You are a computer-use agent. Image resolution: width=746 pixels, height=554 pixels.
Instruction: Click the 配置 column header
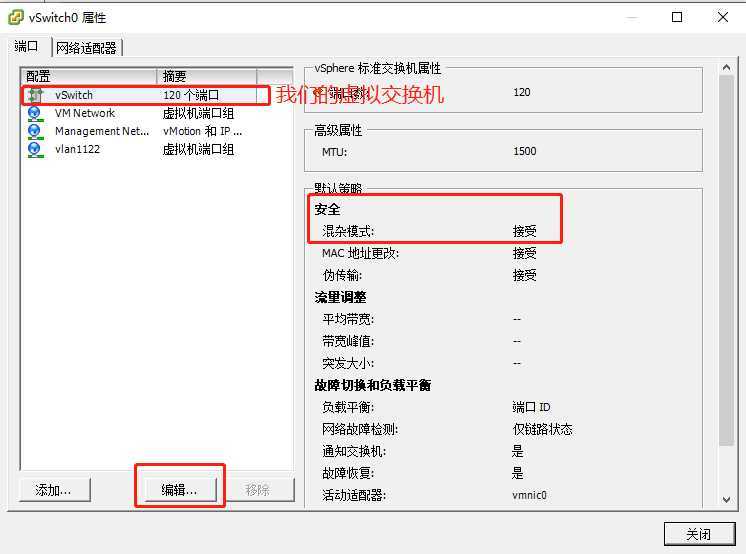tap(89, 76)
